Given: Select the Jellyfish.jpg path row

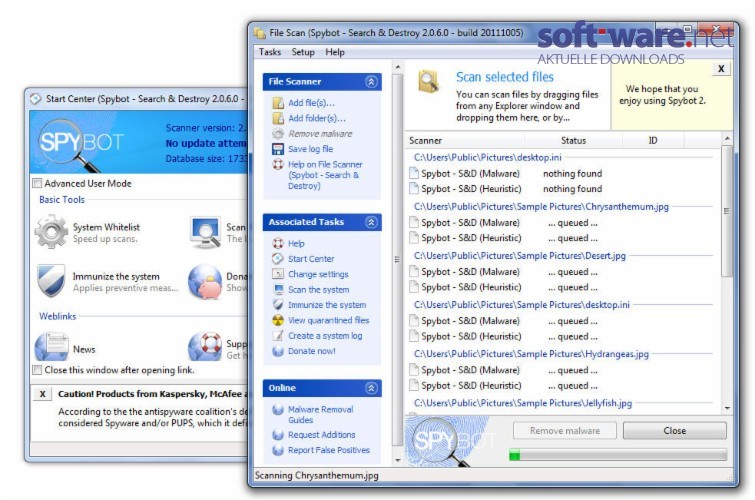Looking at the screenshot, I should tap(522, 403).
